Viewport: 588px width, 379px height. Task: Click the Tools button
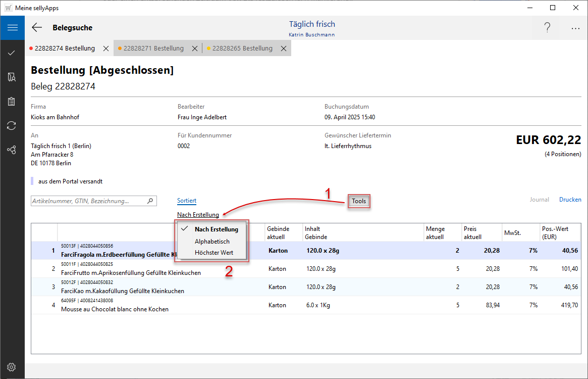[x=359, y=201]
